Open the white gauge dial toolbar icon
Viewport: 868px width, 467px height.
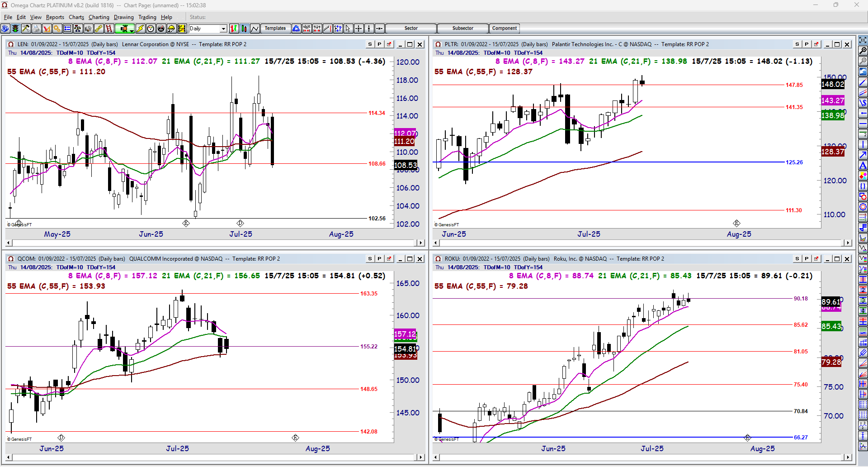pyautogui.click(x=151, y=29)
